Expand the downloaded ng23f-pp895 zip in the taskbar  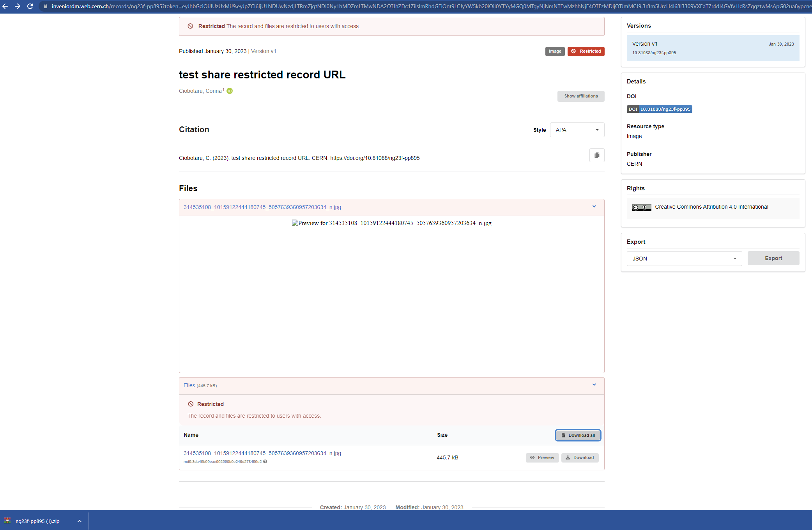point(80,521)
